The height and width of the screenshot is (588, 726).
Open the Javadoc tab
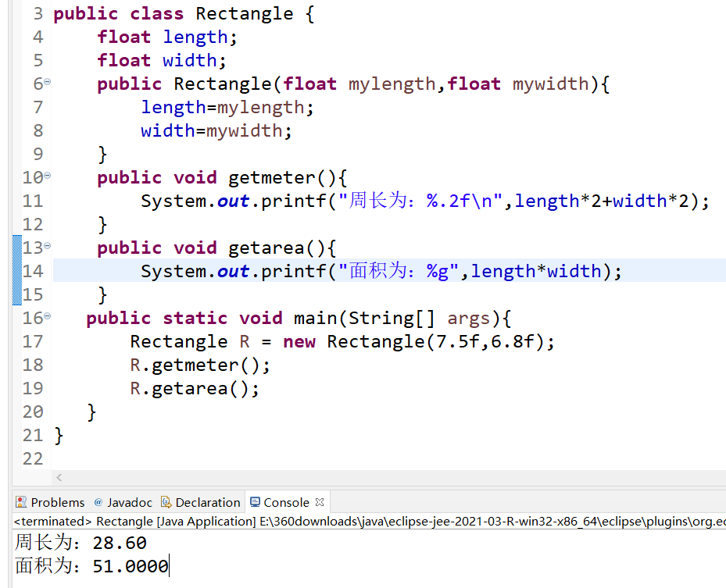123,502
